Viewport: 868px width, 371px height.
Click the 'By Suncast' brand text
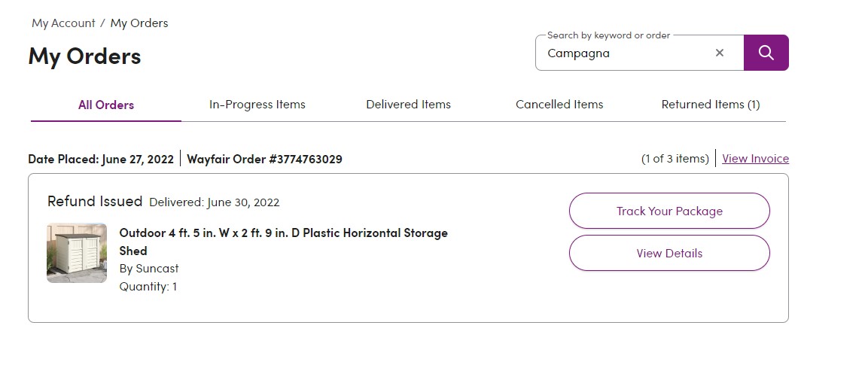[149, 269]
